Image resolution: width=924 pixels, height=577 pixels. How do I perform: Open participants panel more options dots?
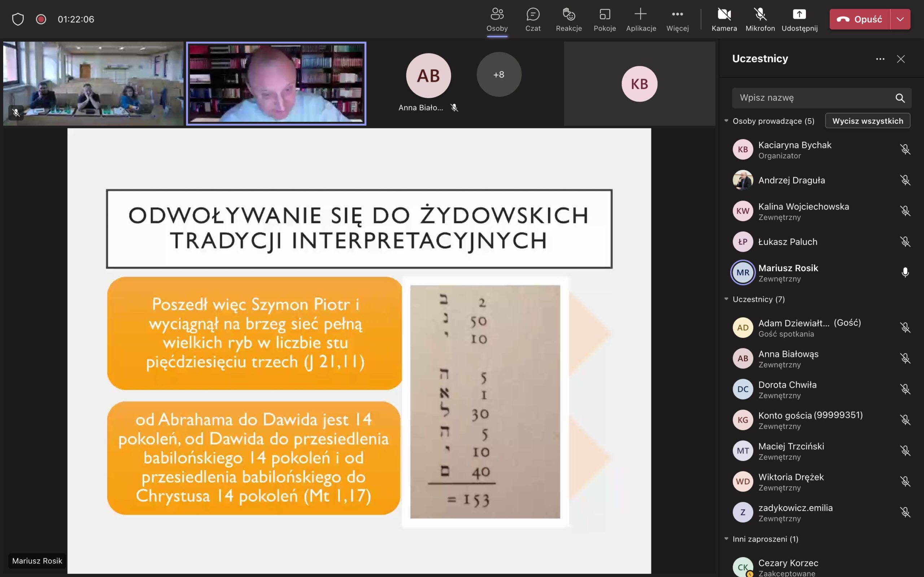(x=880, y=59)
